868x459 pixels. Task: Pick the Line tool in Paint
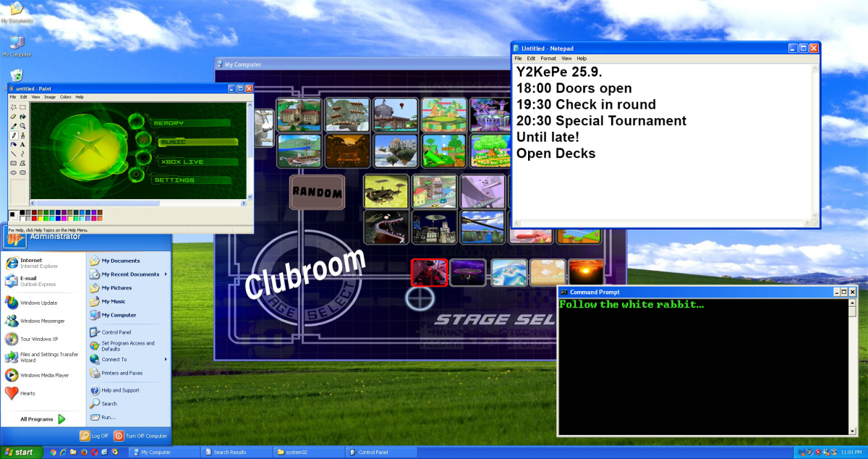point(14,153)
